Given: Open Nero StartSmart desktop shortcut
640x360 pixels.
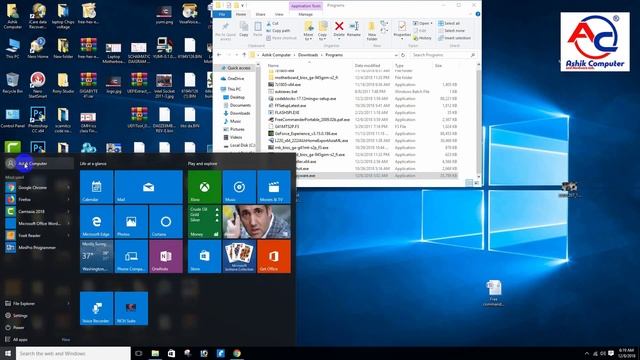Looking at the screenshot, I should click(x=38, y=85).
